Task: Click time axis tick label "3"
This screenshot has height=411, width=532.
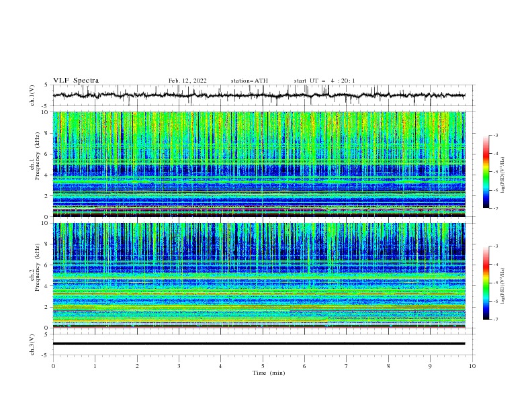Action: [179, 366]
